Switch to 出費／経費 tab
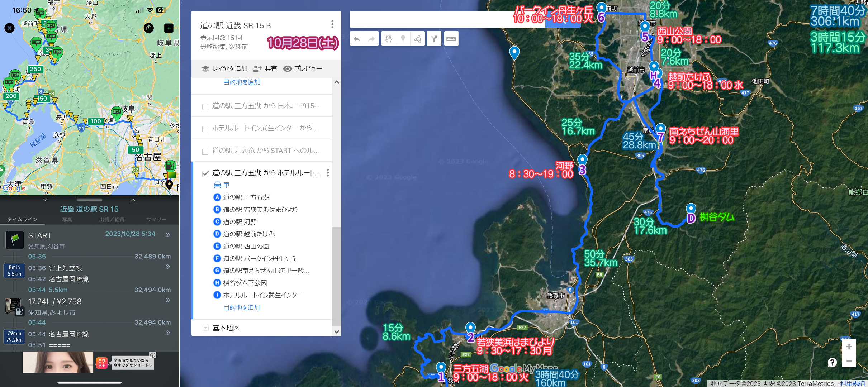Image resolution: width=868 pixels, height=387 pixels. pos(112,219)
